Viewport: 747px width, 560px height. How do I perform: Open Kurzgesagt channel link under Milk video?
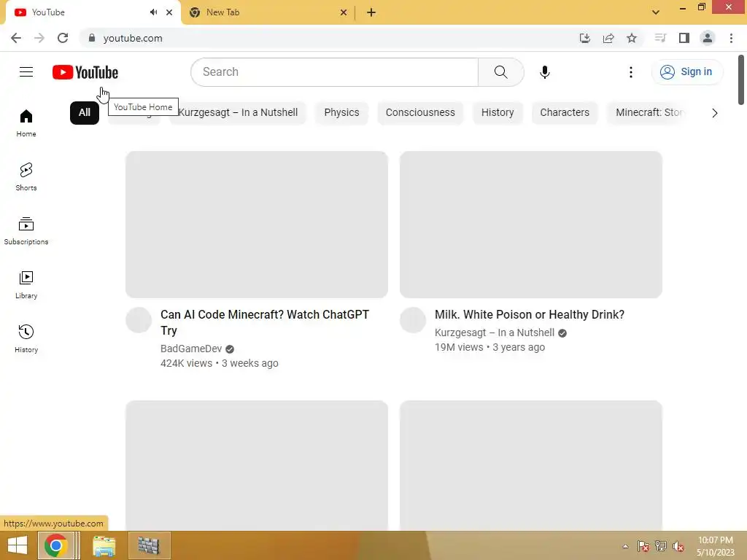tap(495, 332)
